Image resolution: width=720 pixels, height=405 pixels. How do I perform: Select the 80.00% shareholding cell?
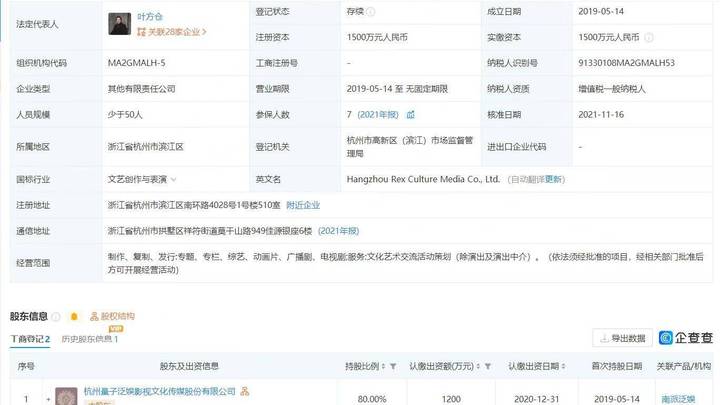[x=372, y=399]
